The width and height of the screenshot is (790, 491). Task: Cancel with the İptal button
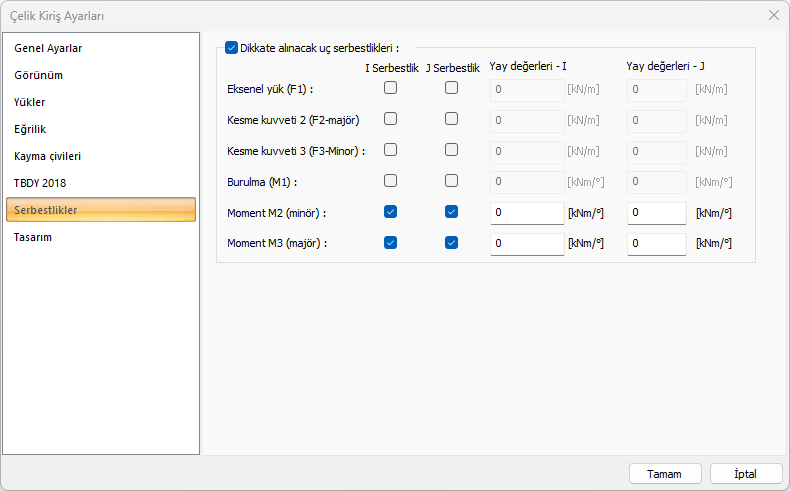pos(745,473)
